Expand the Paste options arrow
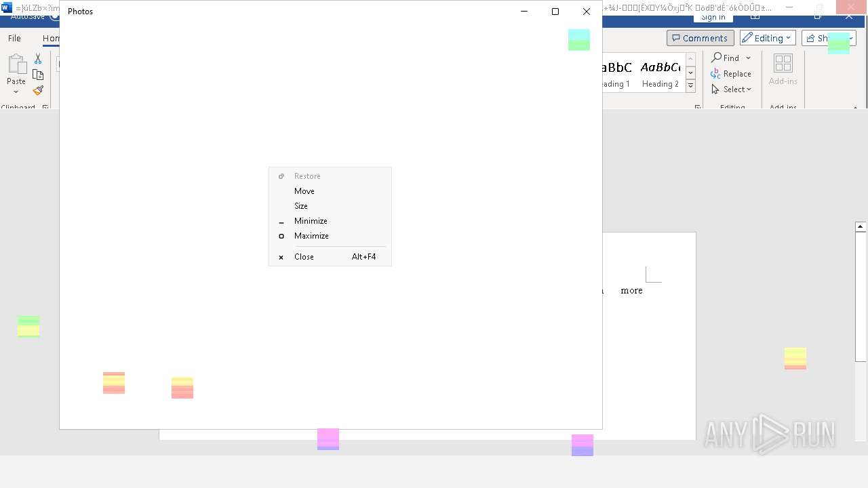 point(16,91)
